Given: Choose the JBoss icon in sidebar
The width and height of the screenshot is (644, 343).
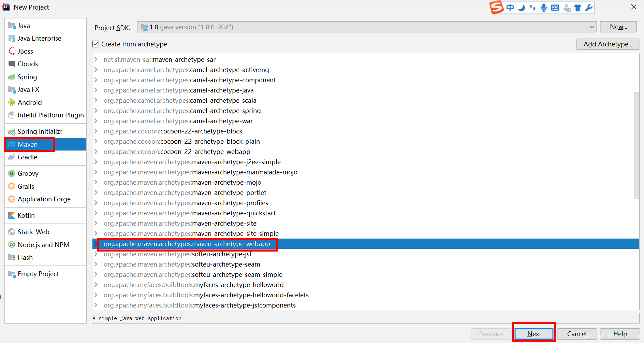Looking at the screenshot, I should pyautogui.click(x=12, y=51).
